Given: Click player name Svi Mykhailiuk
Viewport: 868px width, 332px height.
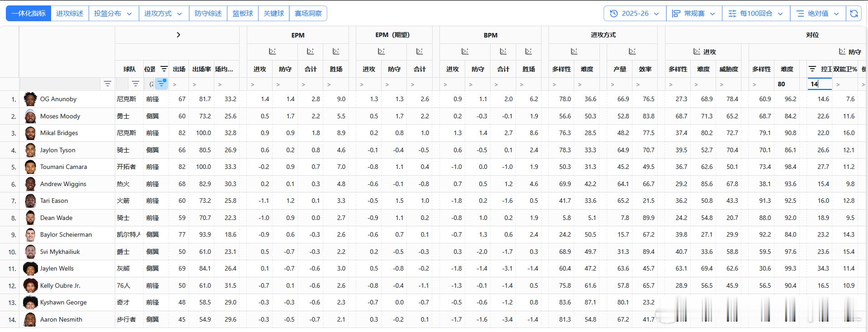Looking at the screenshot, I should tap(60, 252).
